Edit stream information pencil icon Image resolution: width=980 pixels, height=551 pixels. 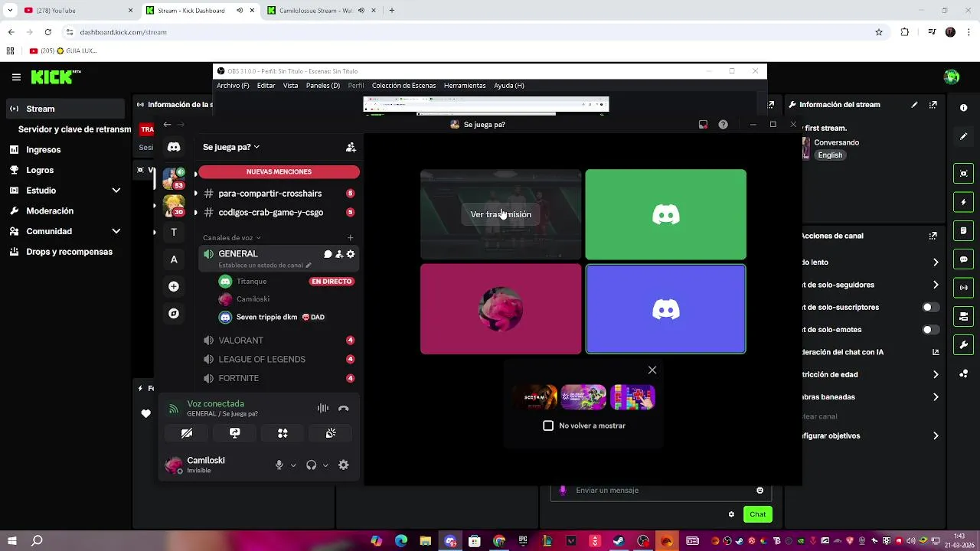[x=914, y=105]
